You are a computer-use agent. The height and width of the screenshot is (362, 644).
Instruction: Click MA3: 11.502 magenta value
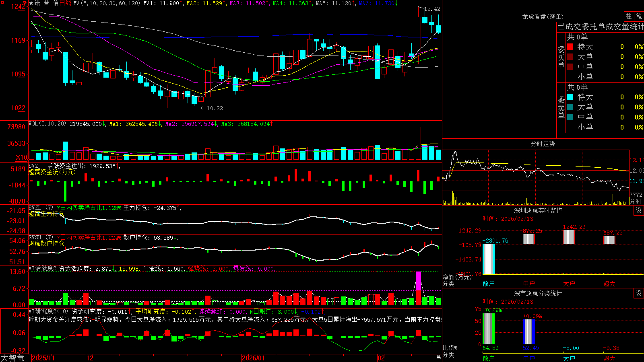(x=249, y=3)
